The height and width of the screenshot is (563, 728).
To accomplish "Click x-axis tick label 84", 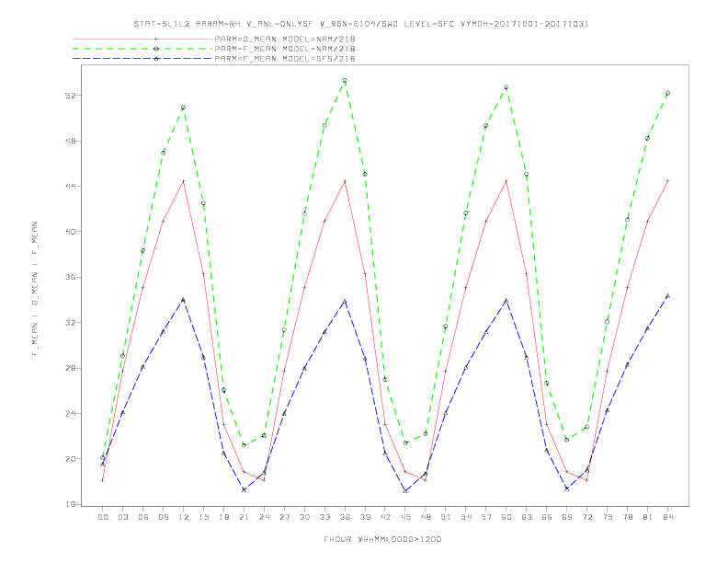I will click(x=667, y=517).
